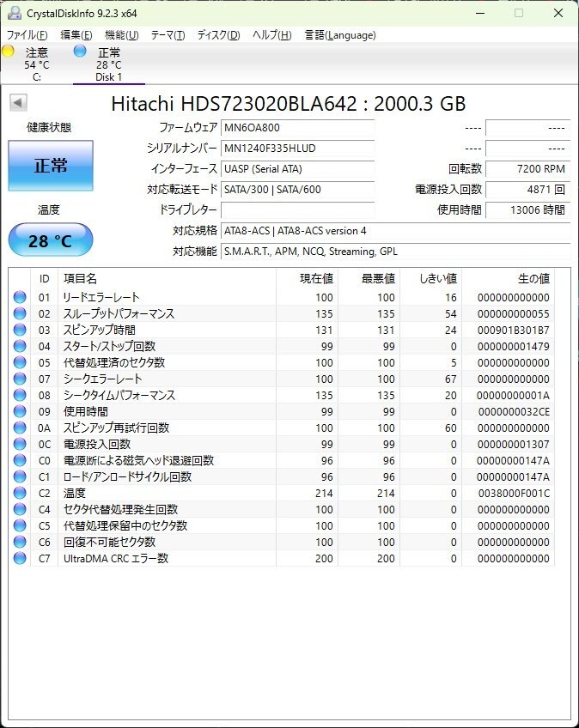The image size is (579, 728).
Task: Click the 28 °C temperature button
Action: (x=51, y=240)
